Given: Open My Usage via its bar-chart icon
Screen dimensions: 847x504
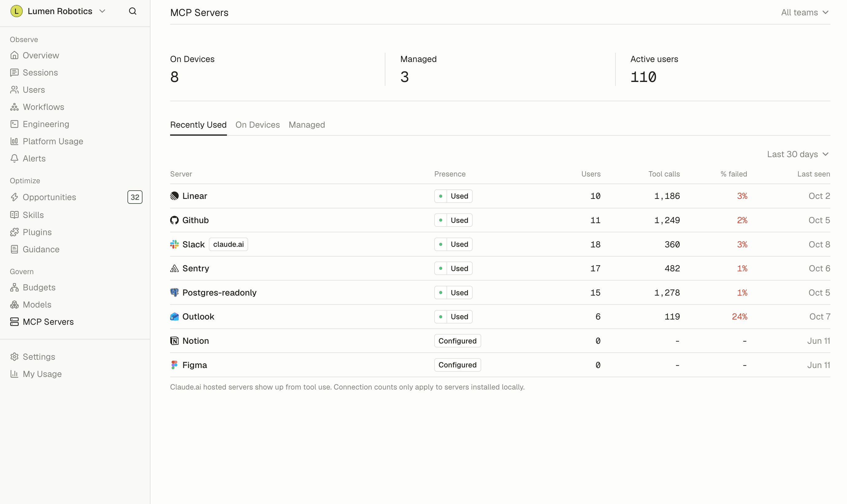Looking at the screenshot, I should pyautogui.click(x=14, y=374).
